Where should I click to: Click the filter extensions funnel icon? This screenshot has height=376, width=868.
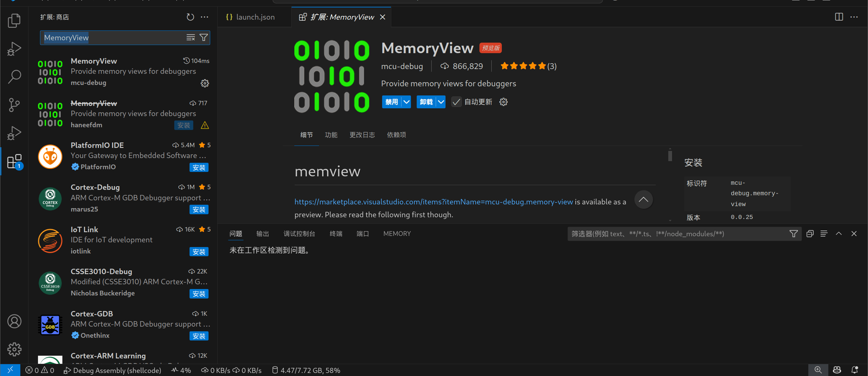pyautogui.click(x=204, y=38)
